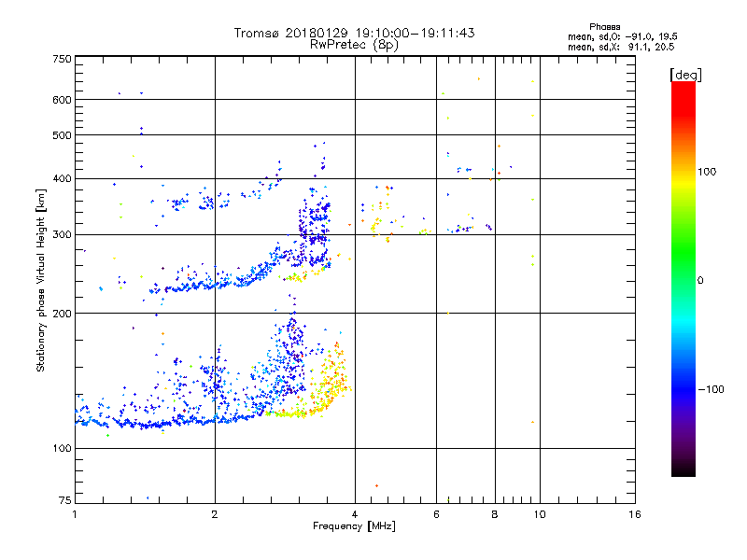
Task: Click the y-axis tick label '400'
Action: pos(62,178)
